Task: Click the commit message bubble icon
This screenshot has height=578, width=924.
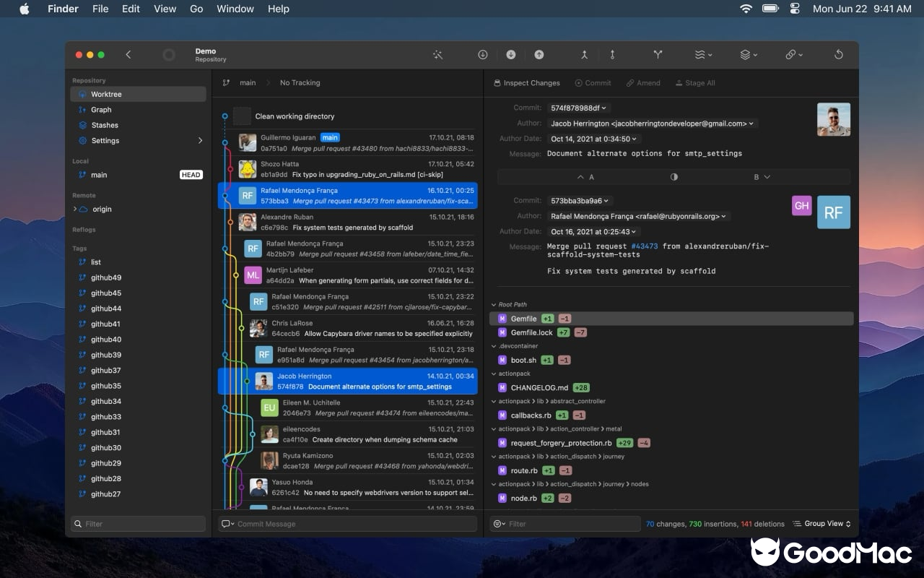Action: 228,524
